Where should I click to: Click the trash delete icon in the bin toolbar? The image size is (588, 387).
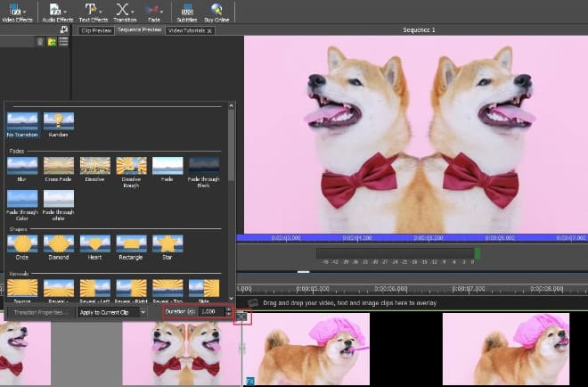[x=40, y=42]
